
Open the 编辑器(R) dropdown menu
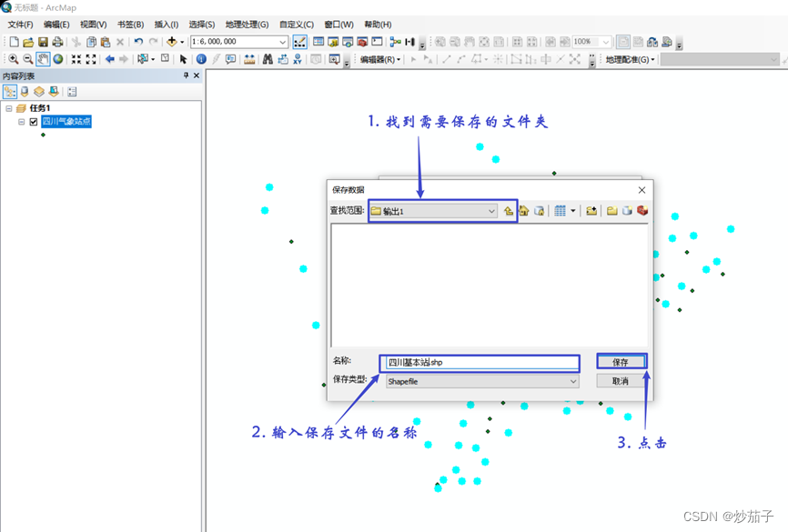(x=380, y=59)
